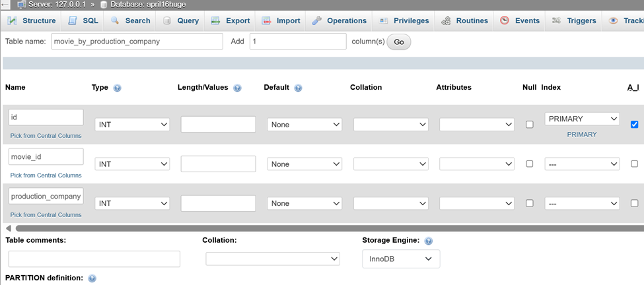Click Storage Engine help icon
Screen dimensions: 644x285
click(x=429, y=241)
